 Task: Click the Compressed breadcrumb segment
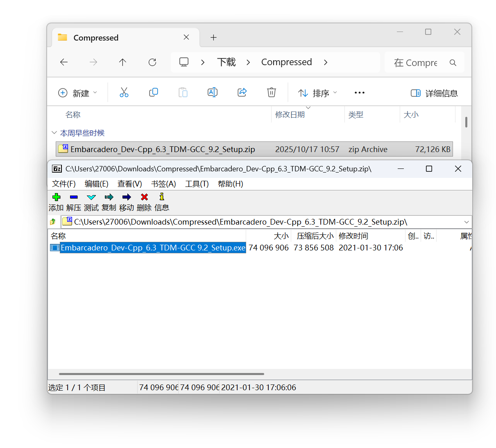pos(287,62)
